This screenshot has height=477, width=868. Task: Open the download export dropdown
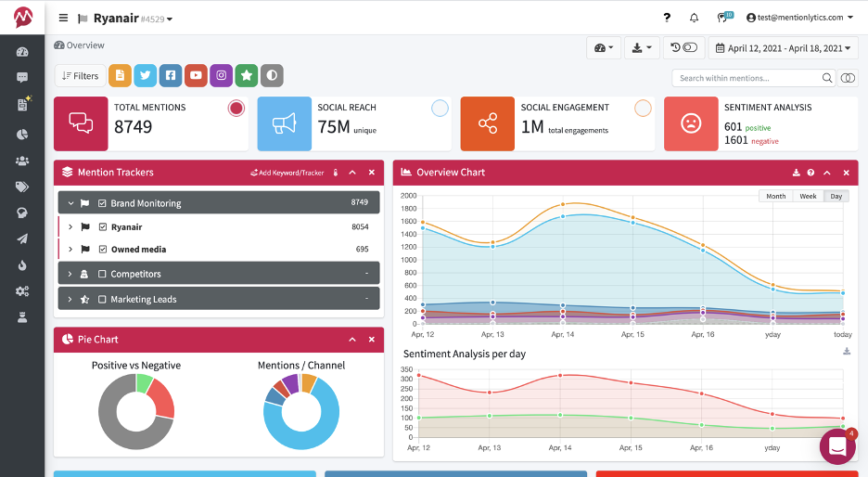click(x=642, y=47)
